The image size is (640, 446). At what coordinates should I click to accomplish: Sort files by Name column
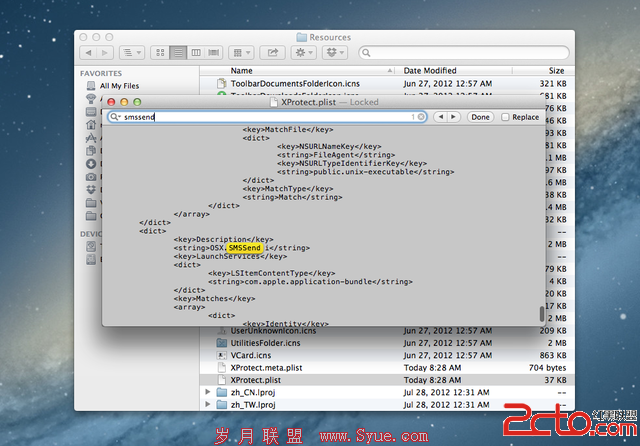tap(242, 71)
